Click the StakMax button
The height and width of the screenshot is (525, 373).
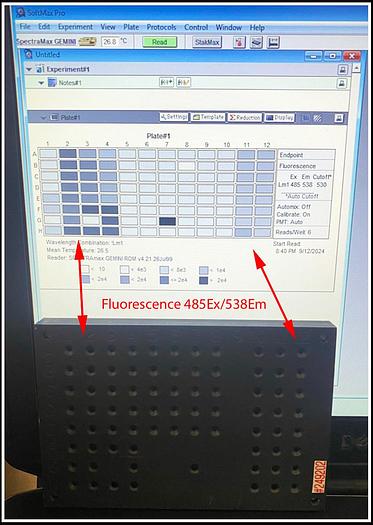click(207, 42)
